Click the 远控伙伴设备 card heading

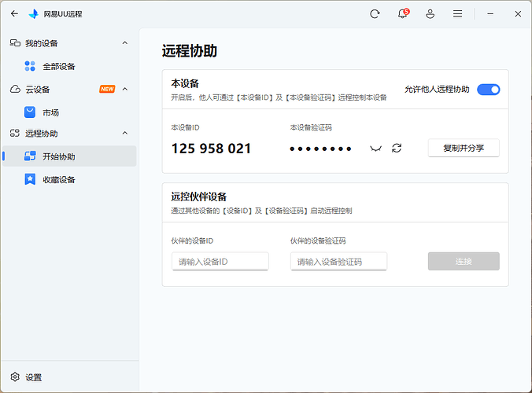tap(199, 196)
